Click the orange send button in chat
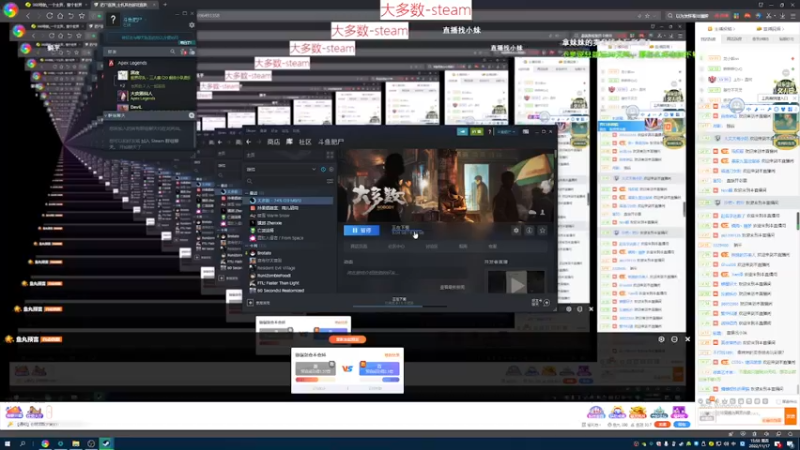The image size is (800, 450). [790, 417]
